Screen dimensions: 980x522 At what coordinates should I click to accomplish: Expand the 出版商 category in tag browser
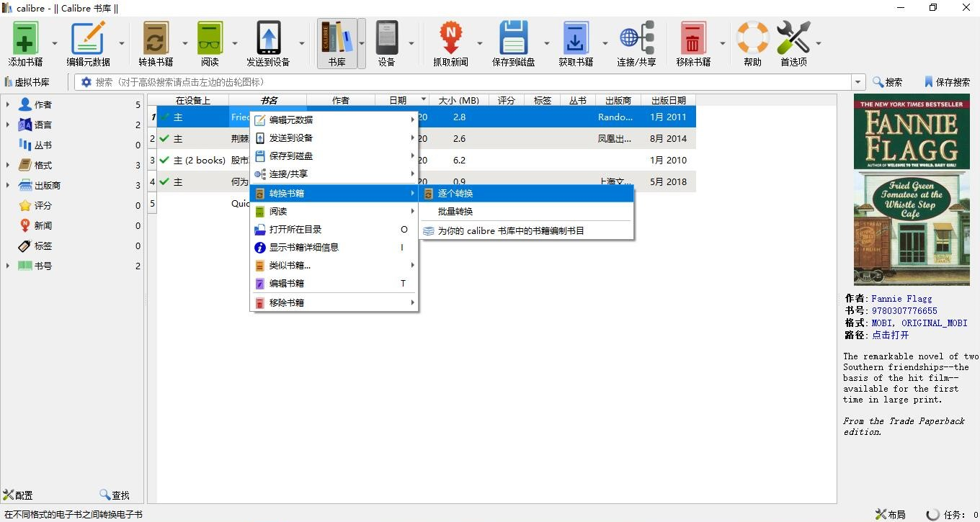tap(8, 185)
